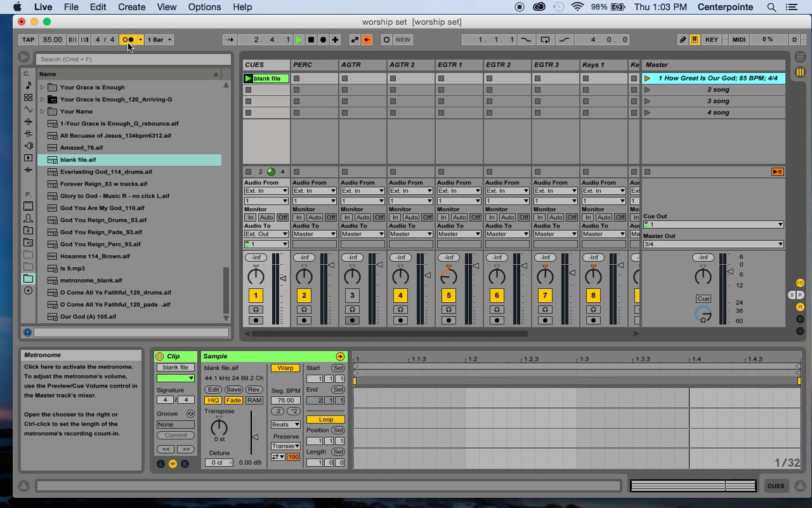Click the Master track pan knob

(703, 276)
